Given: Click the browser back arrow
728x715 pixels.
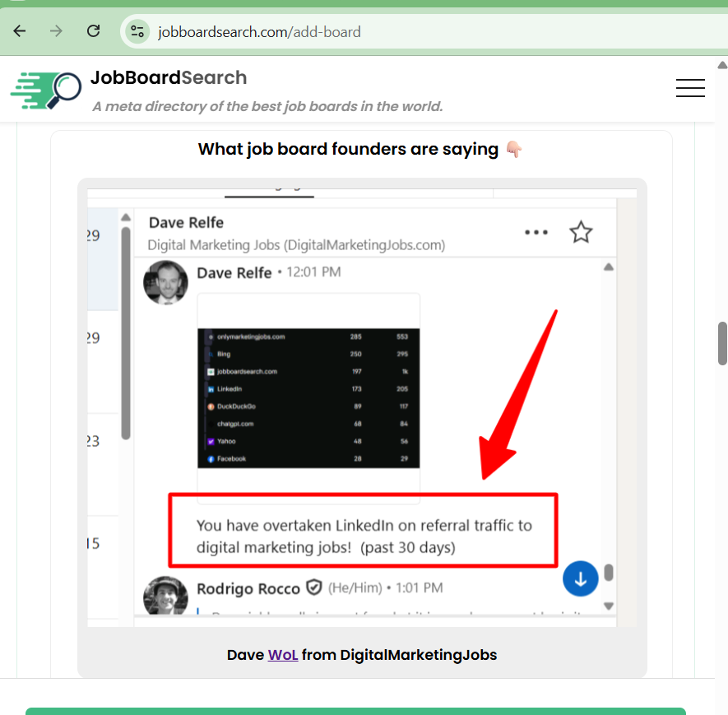Looking at the screenshot, I should pos(20,31).
